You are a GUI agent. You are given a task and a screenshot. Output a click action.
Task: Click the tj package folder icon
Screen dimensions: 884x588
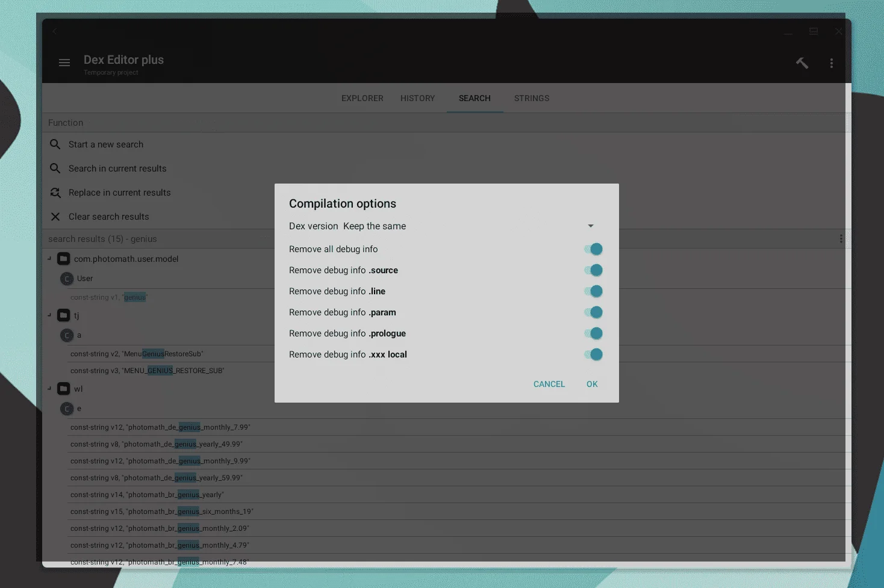64,315
